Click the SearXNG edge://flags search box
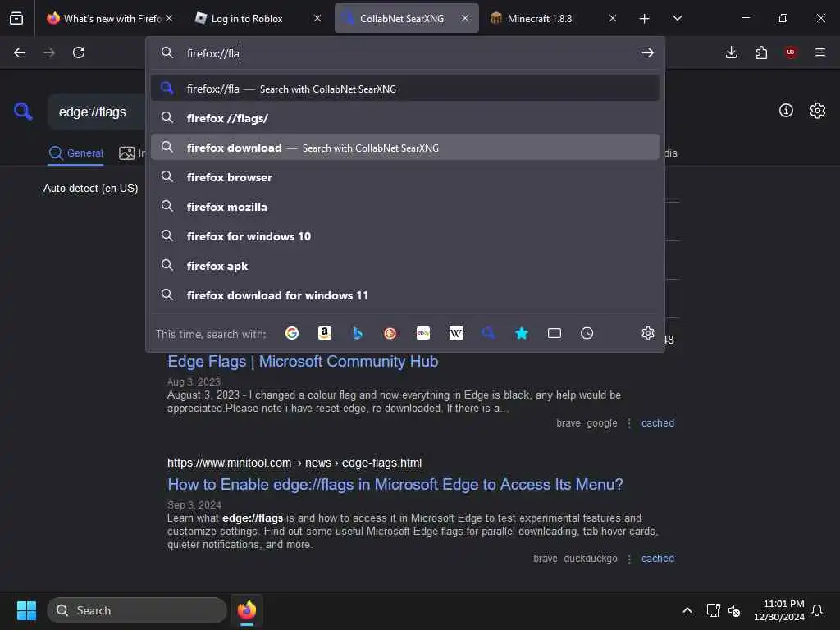The image size is (840, 630). [97, 112]
